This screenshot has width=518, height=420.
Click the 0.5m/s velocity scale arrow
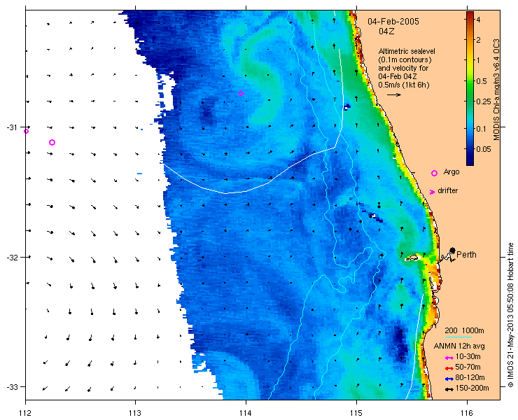click(394, 94)
